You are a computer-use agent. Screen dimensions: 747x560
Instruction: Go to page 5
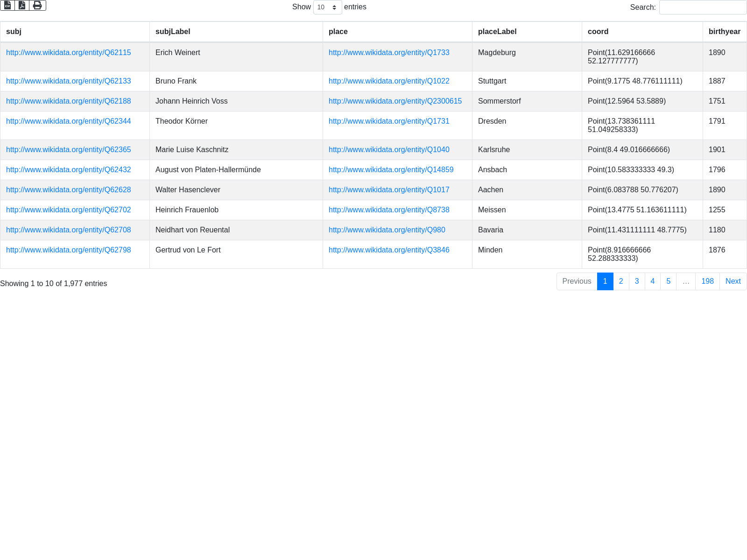pos(668,281)
